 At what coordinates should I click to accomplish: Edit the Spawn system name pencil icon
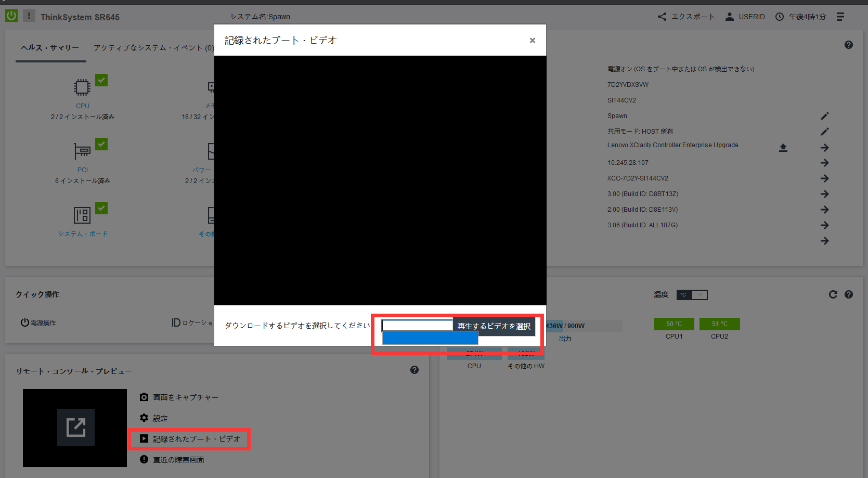(x=825, y=116)
